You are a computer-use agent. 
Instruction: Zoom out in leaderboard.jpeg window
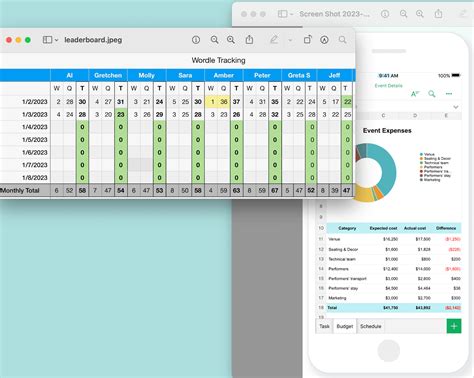tap(214, 40)
